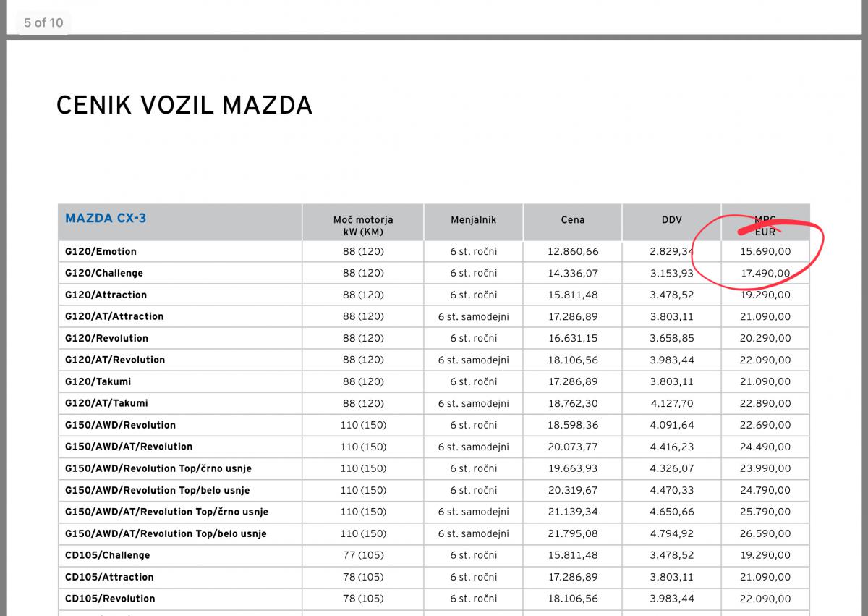This screenshot has height=616, width=868.
Task: Click the DDV amount "4.794,92"
Action: point(672,533)
